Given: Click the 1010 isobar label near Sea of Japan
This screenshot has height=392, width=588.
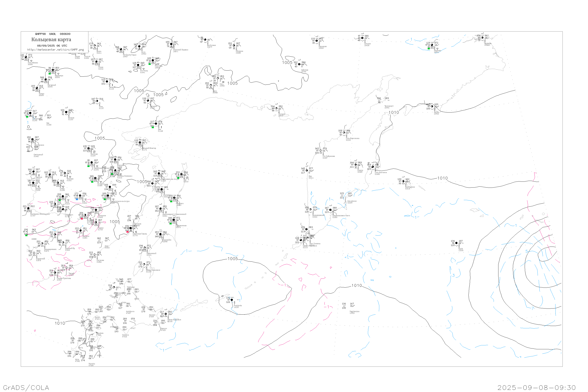Looking at the screenshot, I should tap(60, 323).
